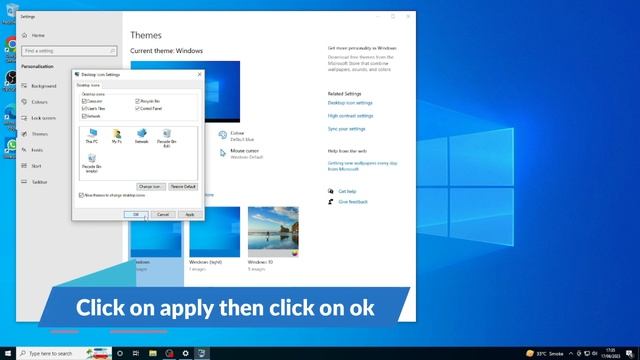640x360 pixels.
Task: Open the theme Colour option
Action: tap(236, 136)
